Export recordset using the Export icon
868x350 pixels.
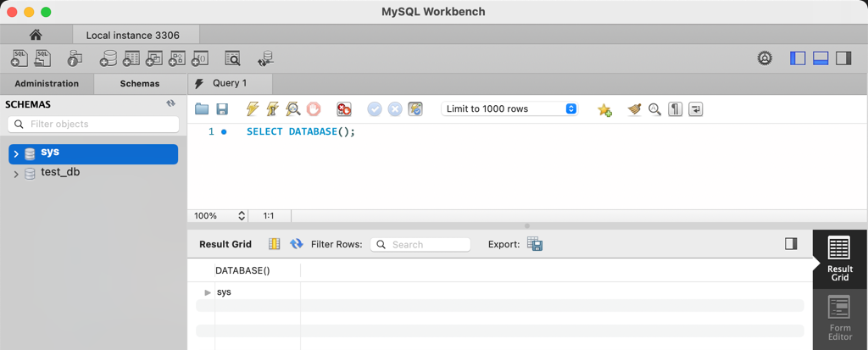[x=534, y=244]
